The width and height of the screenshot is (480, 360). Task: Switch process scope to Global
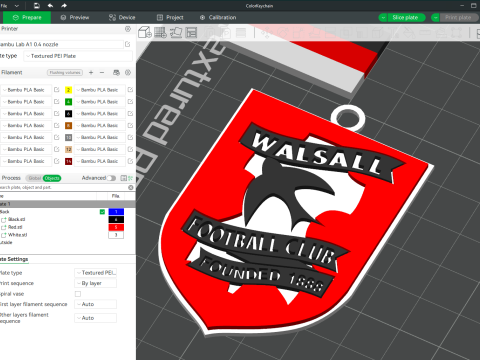coord(34,178)
